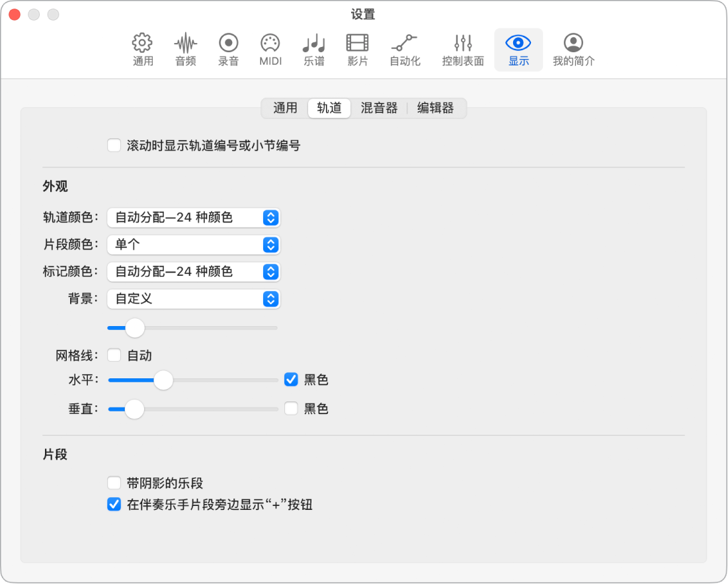
Task: Adjust the 水平 grid line slider
Action: pos(163,380)
